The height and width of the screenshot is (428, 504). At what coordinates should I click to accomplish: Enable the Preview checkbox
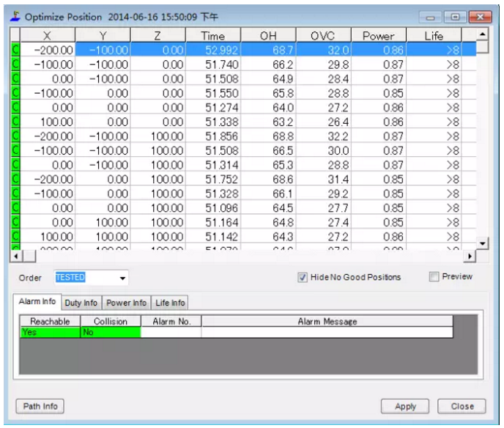[434, 276]
